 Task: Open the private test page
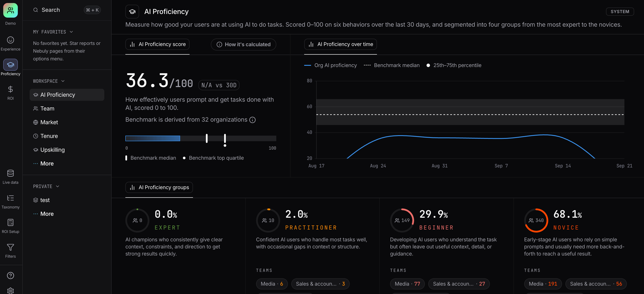(67, 200)
